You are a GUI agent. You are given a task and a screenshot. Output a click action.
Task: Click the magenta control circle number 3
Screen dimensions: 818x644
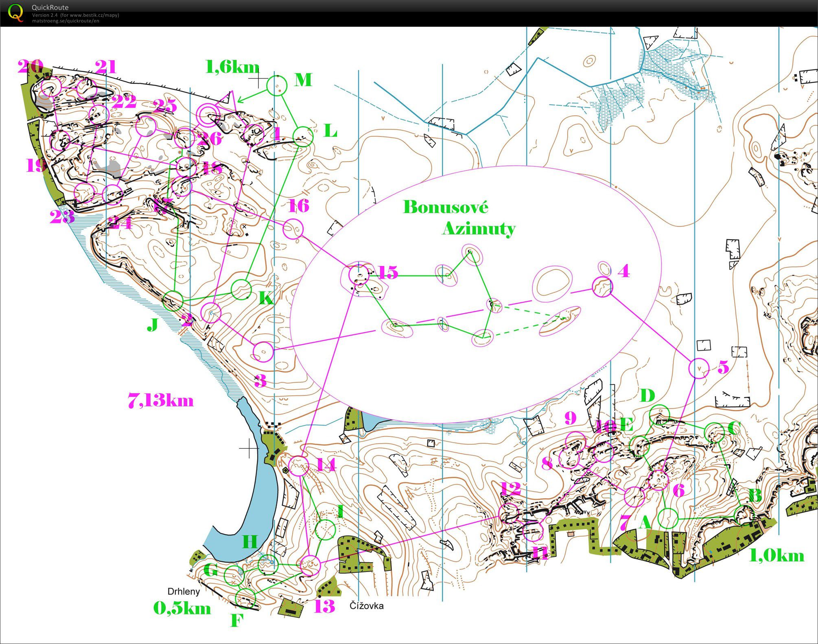[x=263, y=351]
